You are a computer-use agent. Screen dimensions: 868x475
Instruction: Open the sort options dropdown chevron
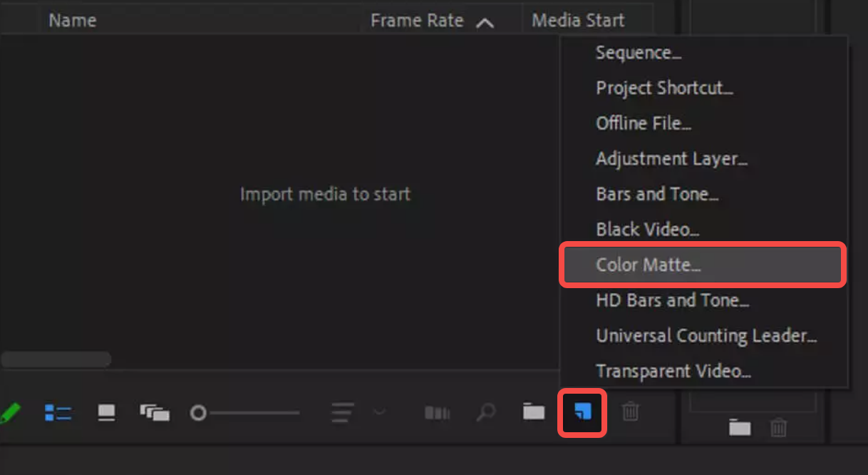click(x=380, y=412)
